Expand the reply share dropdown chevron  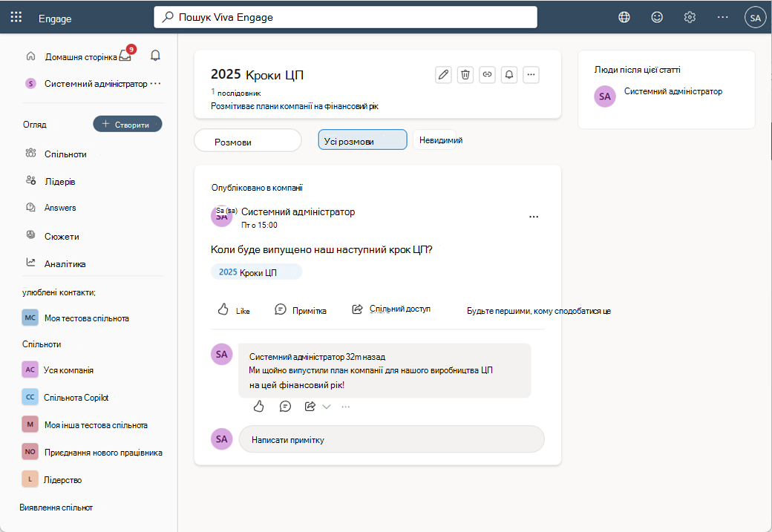click(327, 407)
